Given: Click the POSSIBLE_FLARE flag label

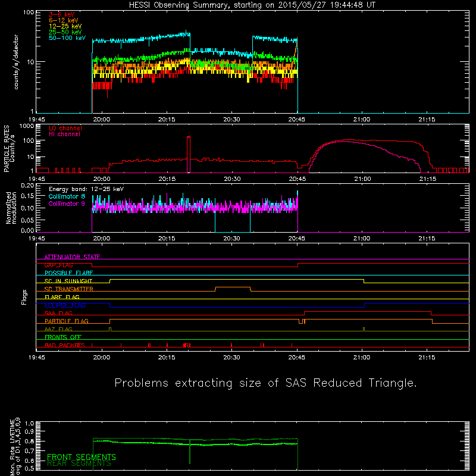Looking at the screenshot, I should [68, 273].
